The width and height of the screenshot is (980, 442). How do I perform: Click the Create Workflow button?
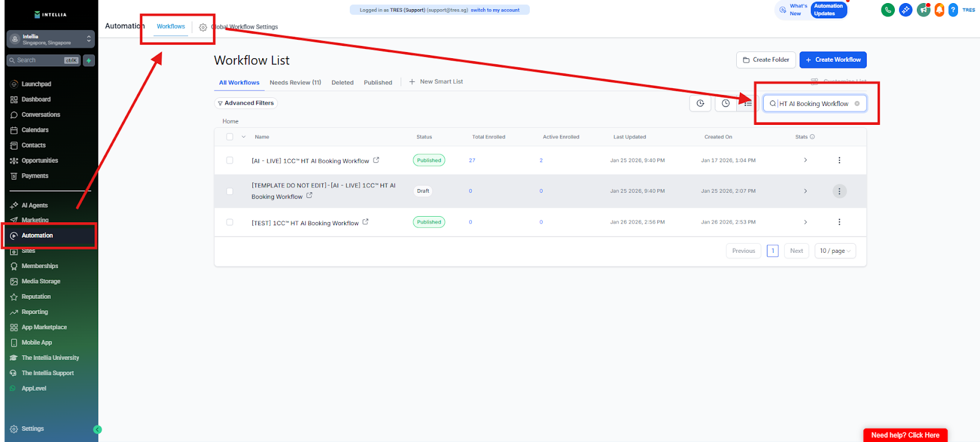click(833, 60)
